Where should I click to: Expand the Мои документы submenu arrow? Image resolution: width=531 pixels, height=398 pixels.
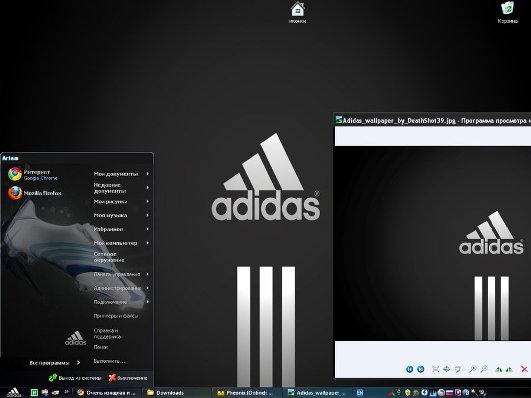pyautogui.click(x=148, y=174)
